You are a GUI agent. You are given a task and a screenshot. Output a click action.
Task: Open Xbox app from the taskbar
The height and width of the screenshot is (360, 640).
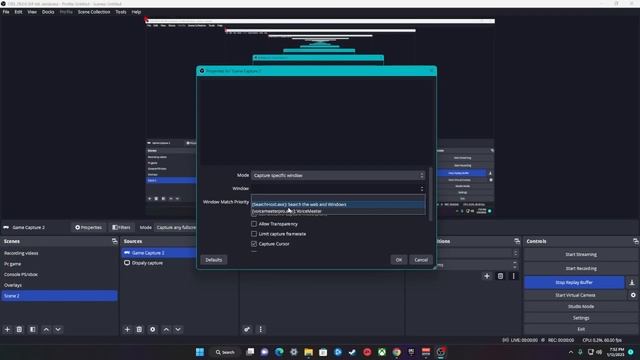coord(382,352)
